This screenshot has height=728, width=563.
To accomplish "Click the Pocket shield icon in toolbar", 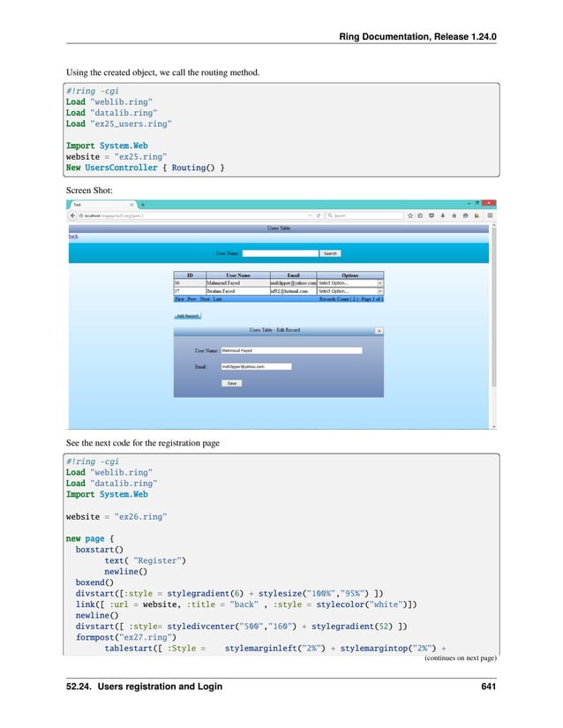I will click(x=432, y=215).
